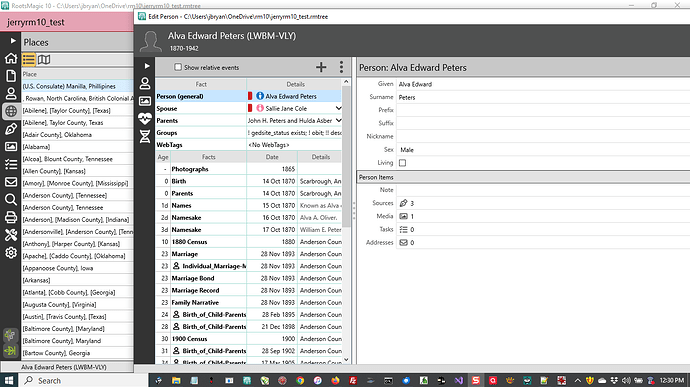Open the Publish printer icon in the sidebar
The height and width of the screenshot is (387, 690).
coord(11,217)
